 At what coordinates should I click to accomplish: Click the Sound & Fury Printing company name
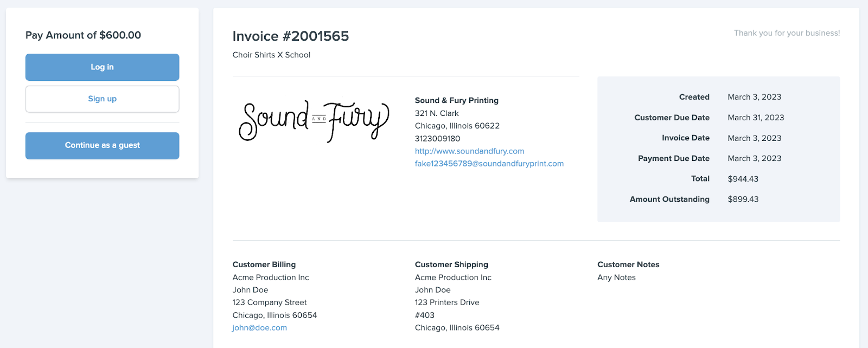pyautogui.click(x=456, y=100)
